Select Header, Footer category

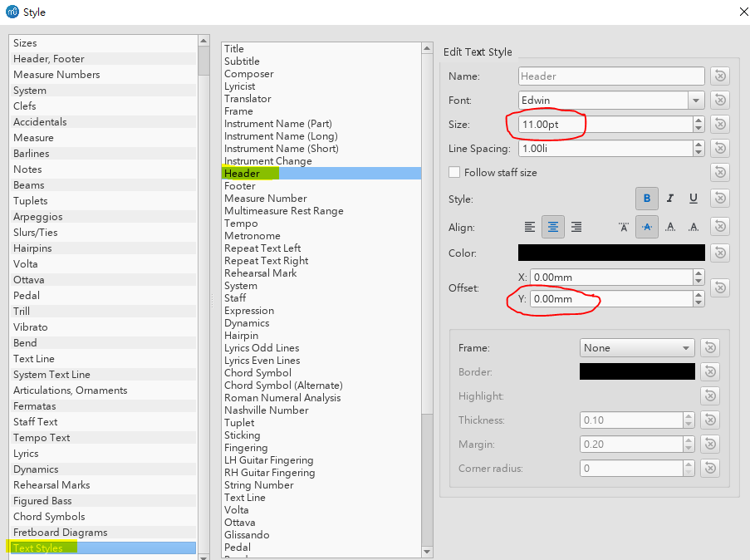pos(103,59)
